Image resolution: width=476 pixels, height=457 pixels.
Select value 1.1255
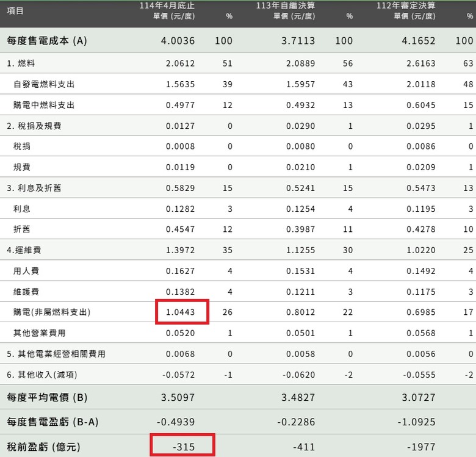click(x=300, y=250)
